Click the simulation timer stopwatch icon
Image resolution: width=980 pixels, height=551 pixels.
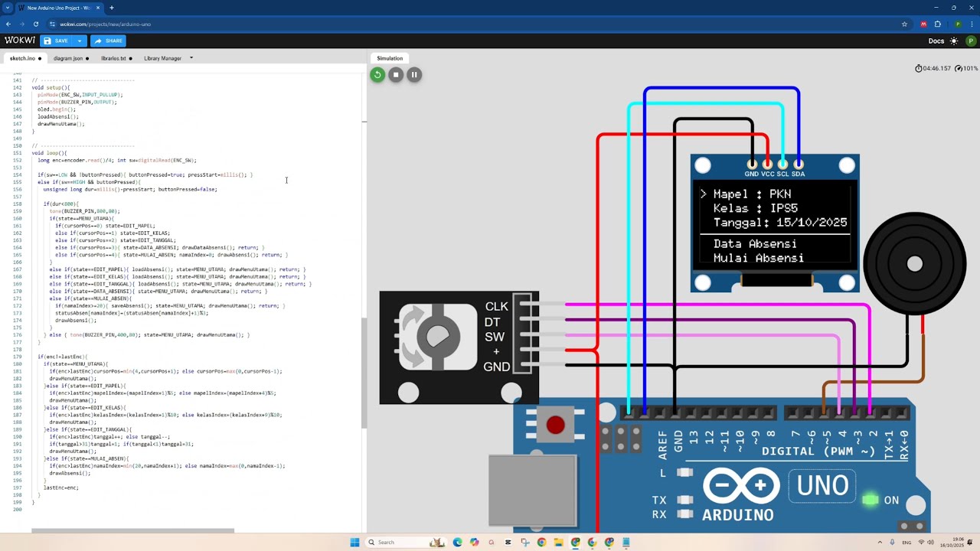click(919, 68)
